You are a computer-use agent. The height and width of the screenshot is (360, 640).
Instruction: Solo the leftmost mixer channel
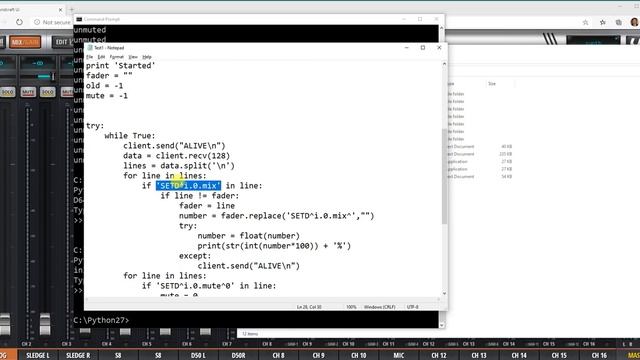(x=7, y=92)
